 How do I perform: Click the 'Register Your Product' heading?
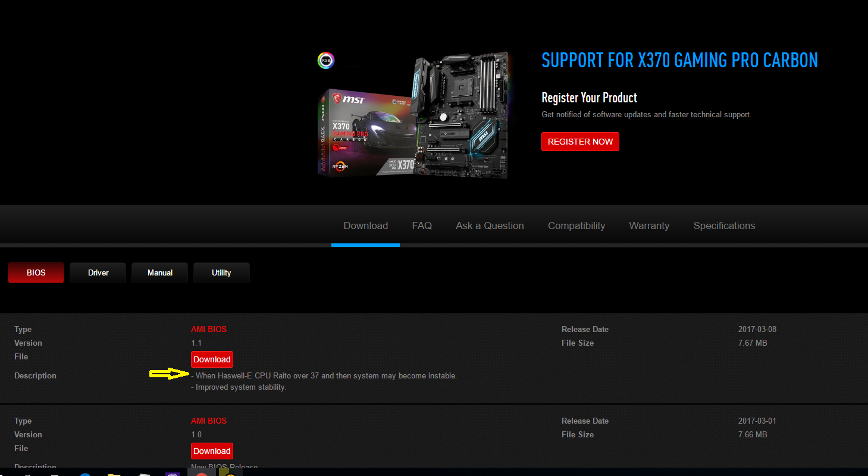(589, 98)
